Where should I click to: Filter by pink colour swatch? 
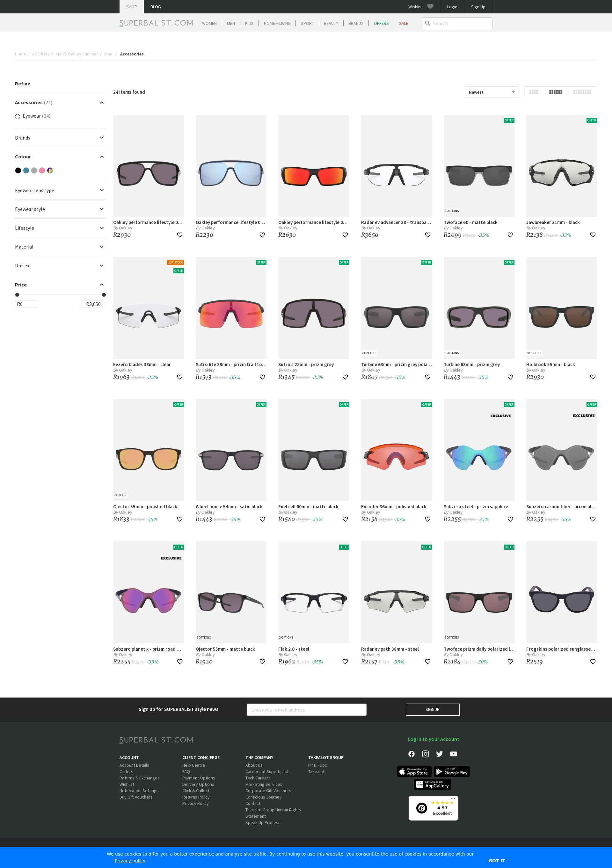pos(42,170)
